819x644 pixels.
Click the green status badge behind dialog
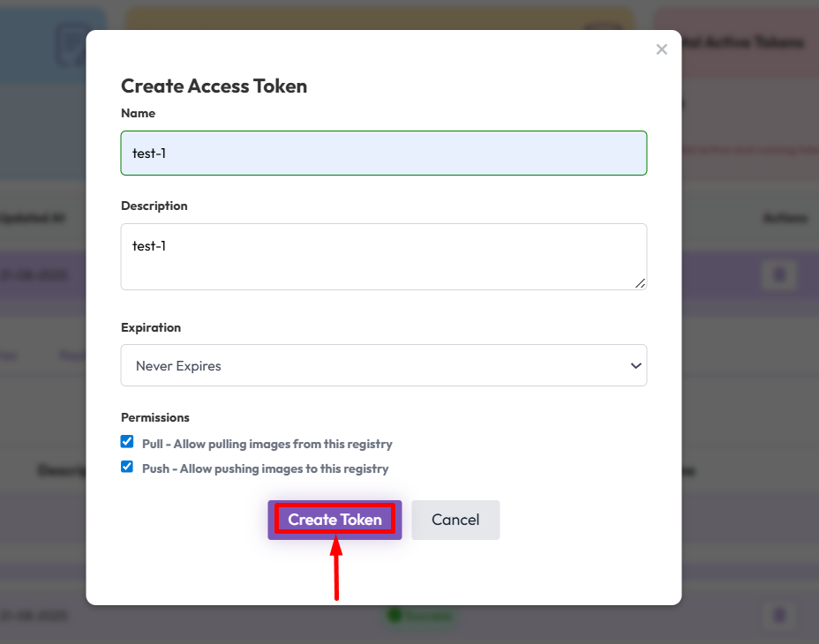(420, 616)
